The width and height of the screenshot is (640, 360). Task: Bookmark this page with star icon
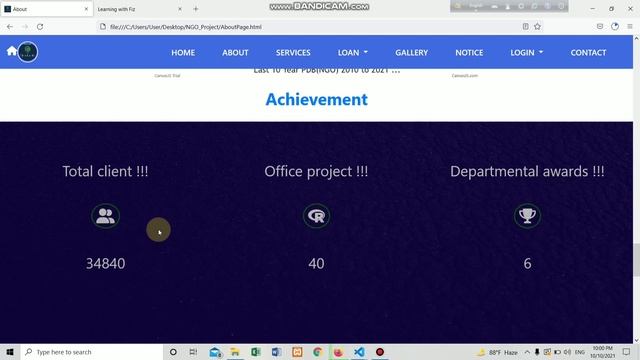[538, 27]
